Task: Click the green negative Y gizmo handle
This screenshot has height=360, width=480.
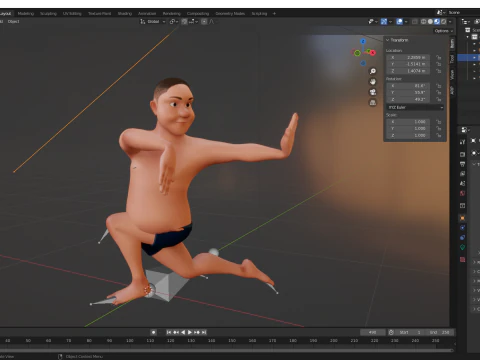Action: (357, 53)
